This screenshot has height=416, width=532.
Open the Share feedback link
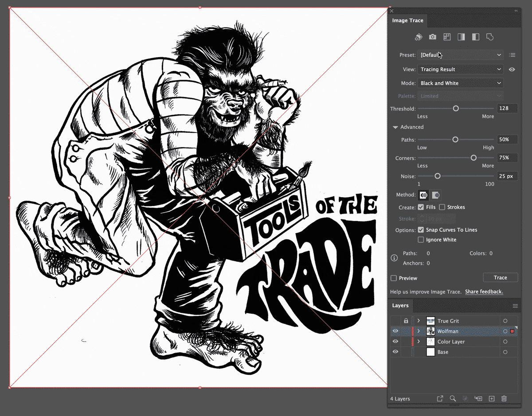click(484, 292)
